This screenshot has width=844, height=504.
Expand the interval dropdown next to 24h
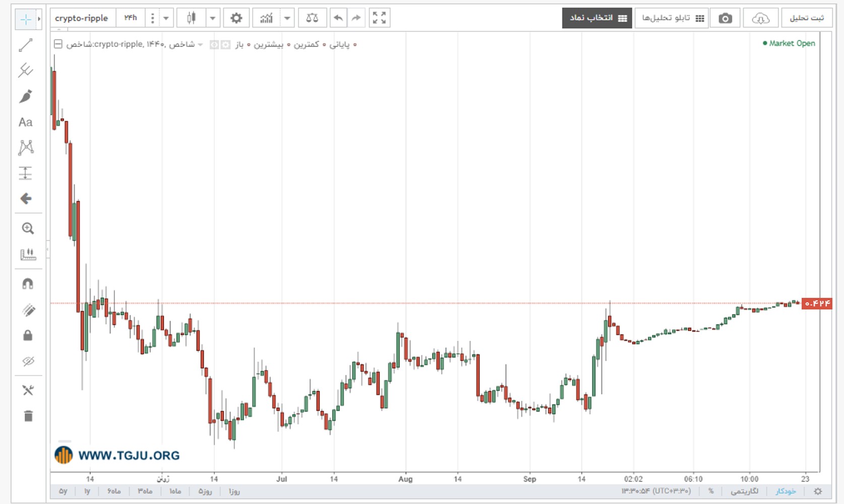pos(165,18)
